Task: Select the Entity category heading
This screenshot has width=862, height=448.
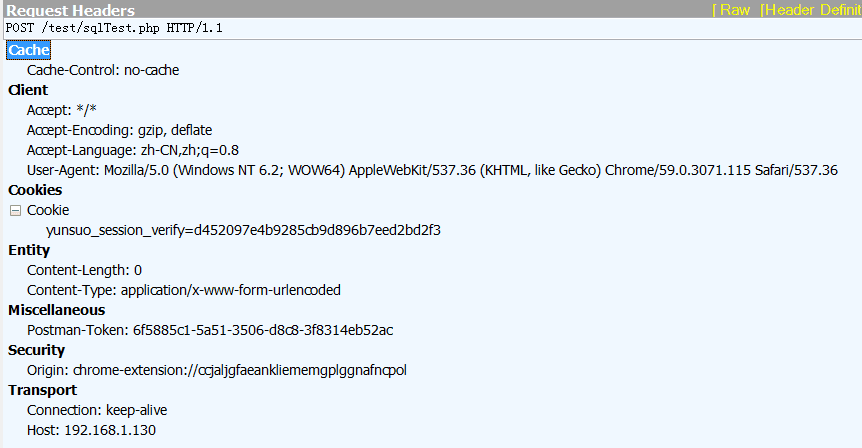Action: (29, 250)
